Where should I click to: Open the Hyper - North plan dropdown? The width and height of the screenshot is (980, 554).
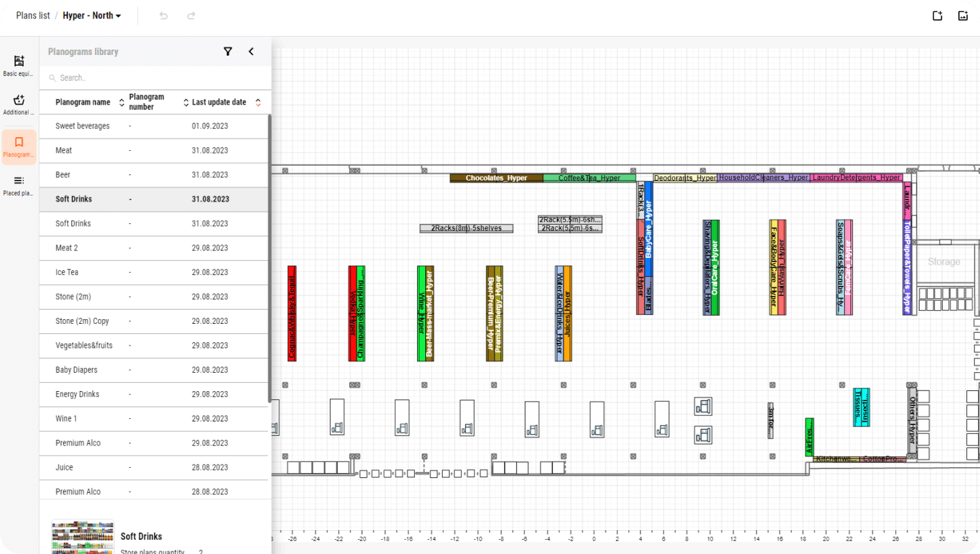(92, 16)
